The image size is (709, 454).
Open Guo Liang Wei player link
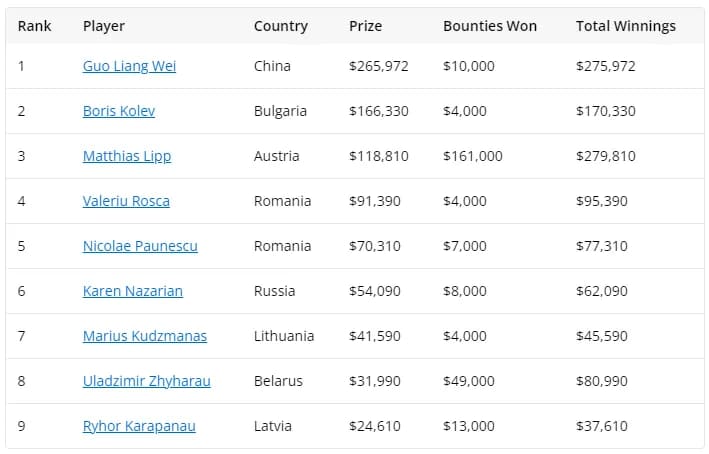click(x=129, y=66)
